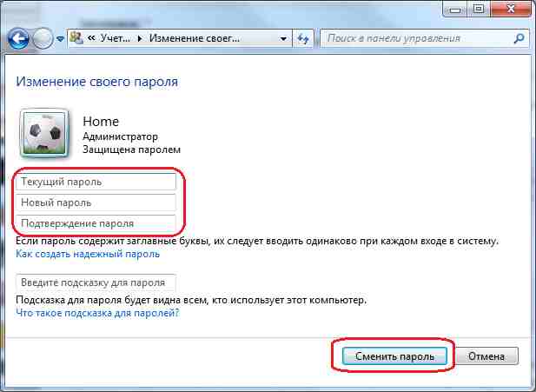Open the recent pages dropdown arrow

[60, 39]
